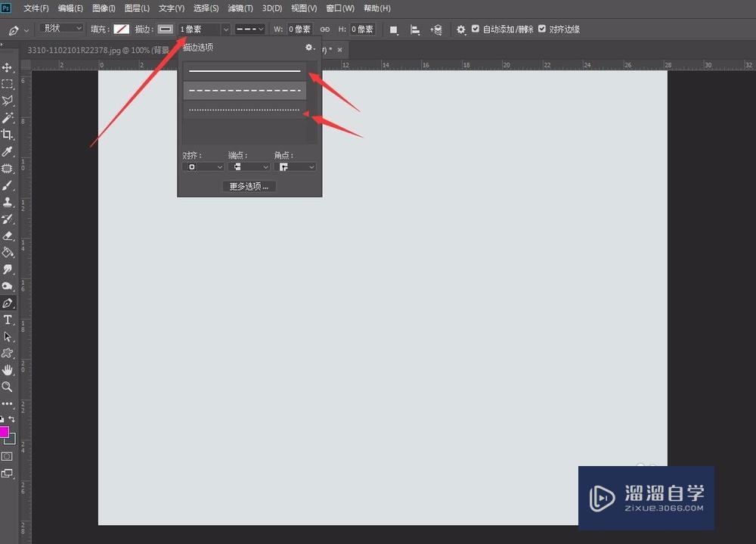Toggle link between width and height
Image resolution: width=756 pixels, height=544 pixels.
325,30
